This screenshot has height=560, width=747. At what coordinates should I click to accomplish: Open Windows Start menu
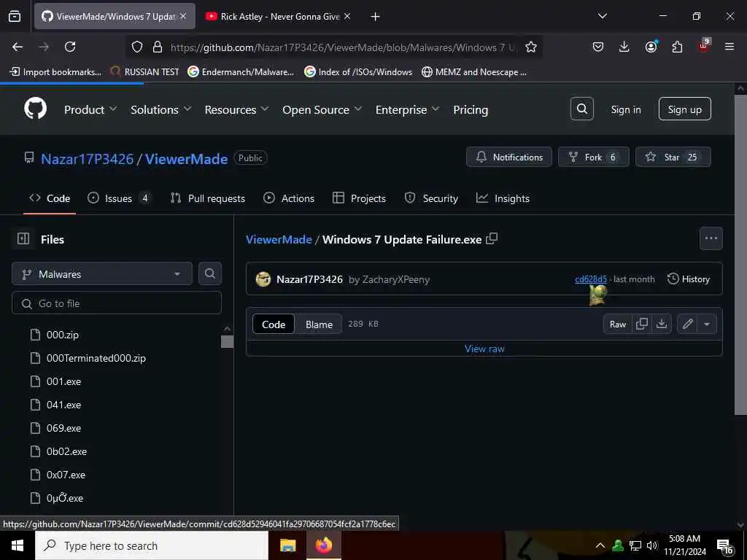point(18,545)
